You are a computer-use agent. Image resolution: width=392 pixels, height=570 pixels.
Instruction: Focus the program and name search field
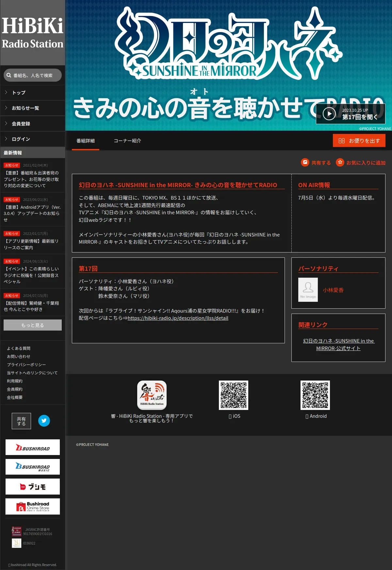(33, 75)
